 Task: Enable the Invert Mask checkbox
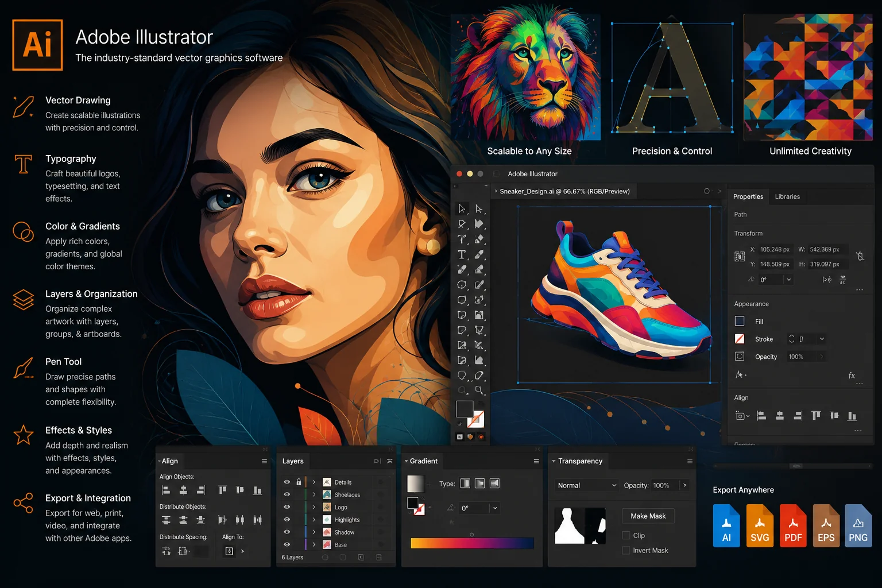pos(626,550)
